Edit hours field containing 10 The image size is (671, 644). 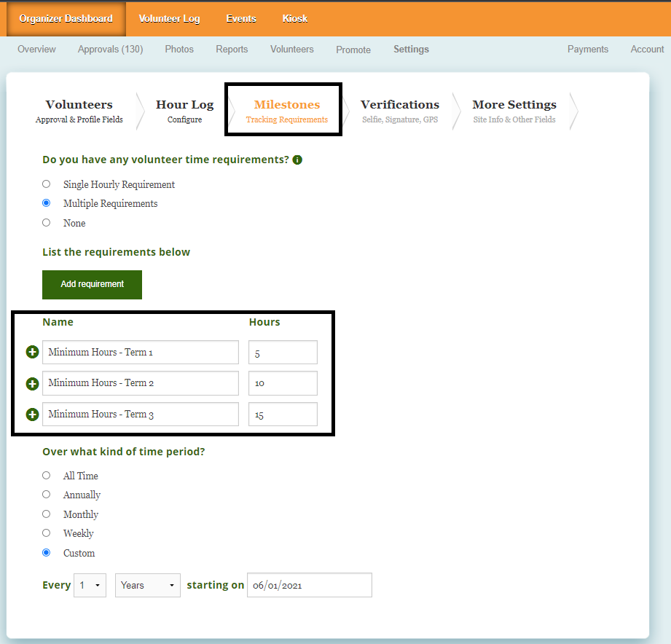point(283,383)
